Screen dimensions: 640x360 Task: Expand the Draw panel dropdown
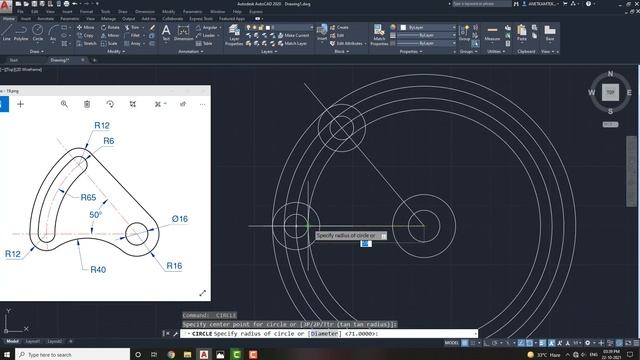tap(37, 51)
